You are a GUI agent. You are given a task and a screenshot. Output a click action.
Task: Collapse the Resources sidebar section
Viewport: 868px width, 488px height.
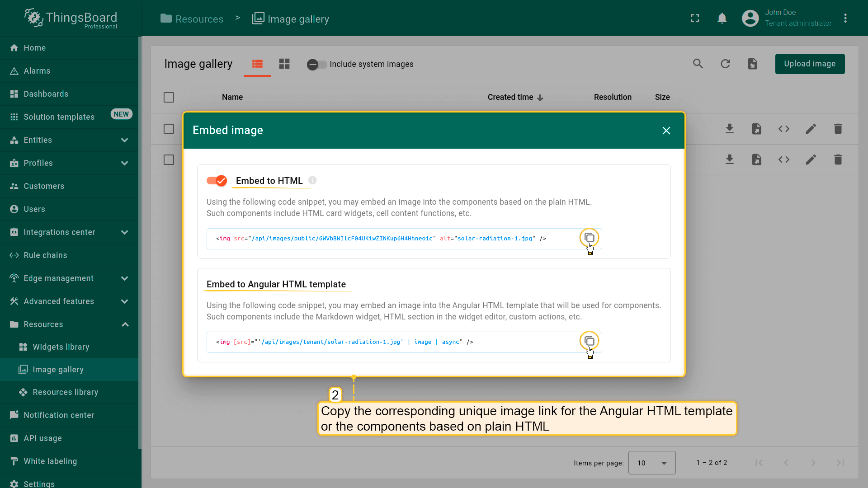tap(125, 324)
